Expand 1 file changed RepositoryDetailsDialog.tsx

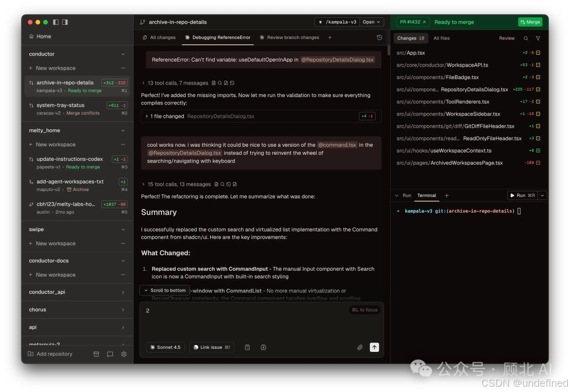[x=261, y=116]
